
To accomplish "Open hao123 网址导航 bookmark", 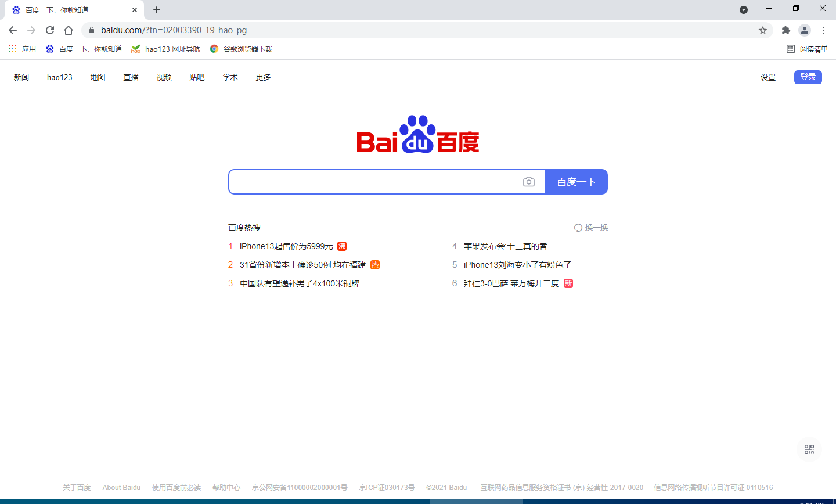I will click(165, 49).
